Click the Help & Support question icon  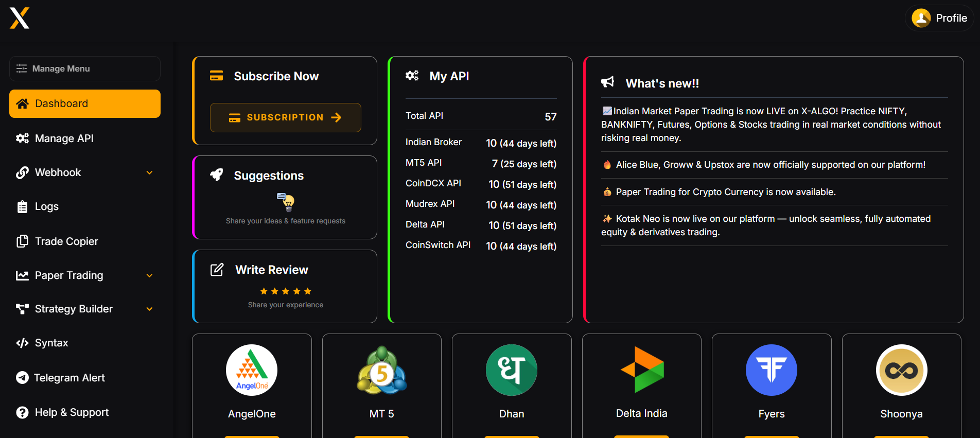coord(22,412)
